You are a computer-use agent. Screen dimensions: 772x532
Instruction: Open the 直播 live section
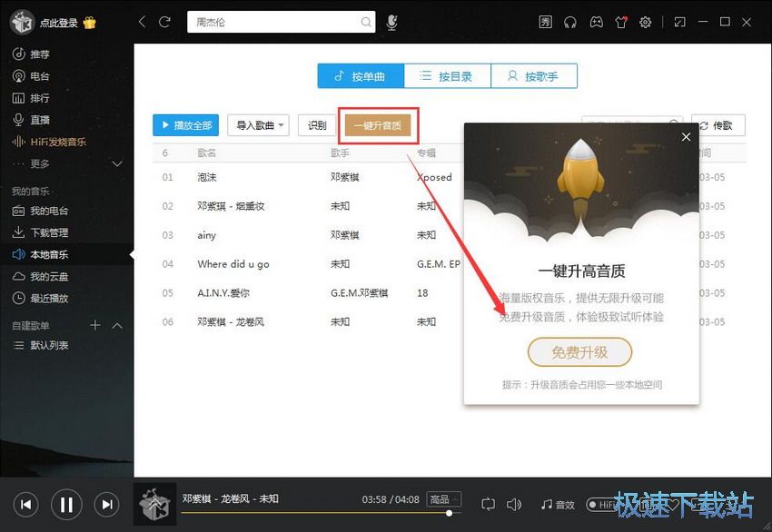31,120
